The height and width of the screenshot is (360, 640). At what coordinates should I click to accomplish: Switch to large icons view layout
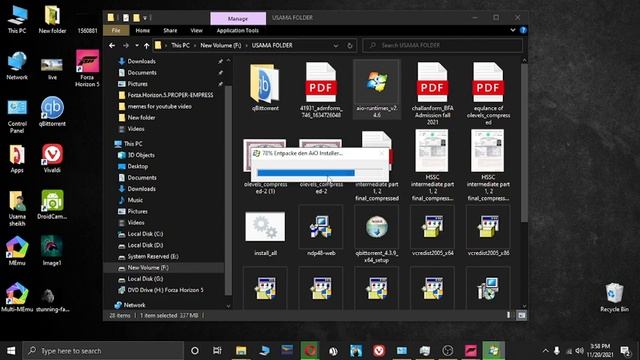(522, 315)
